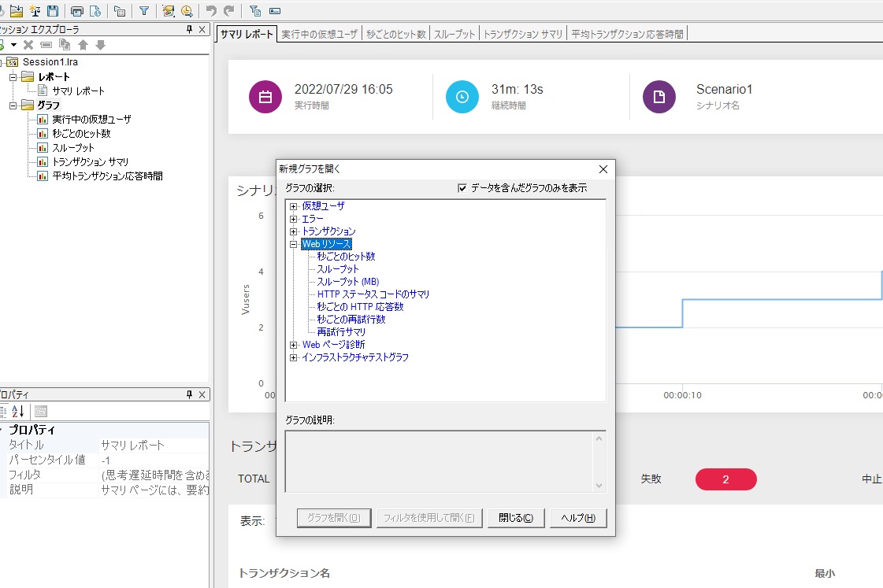
Task: Toggle 'データを含んだグラフのみを表示' checkbox
Action: pos(462,188)
